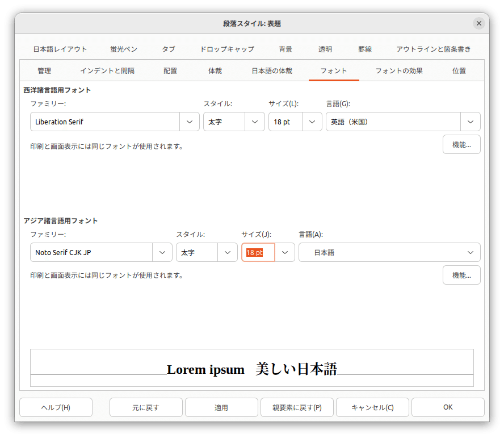Click the 親要素に戻す(P) button
Viewport: 504px width, 438px height.
[297, 407]
